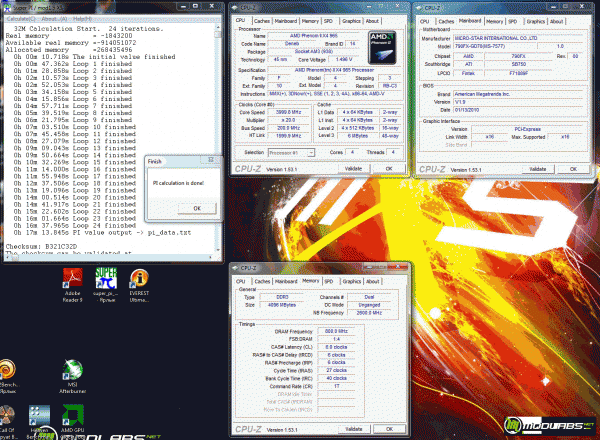This screenshot has height=440, width=600.
Task: Launch the super_pi desktop shortcut
Action: [x=106, y=285]
